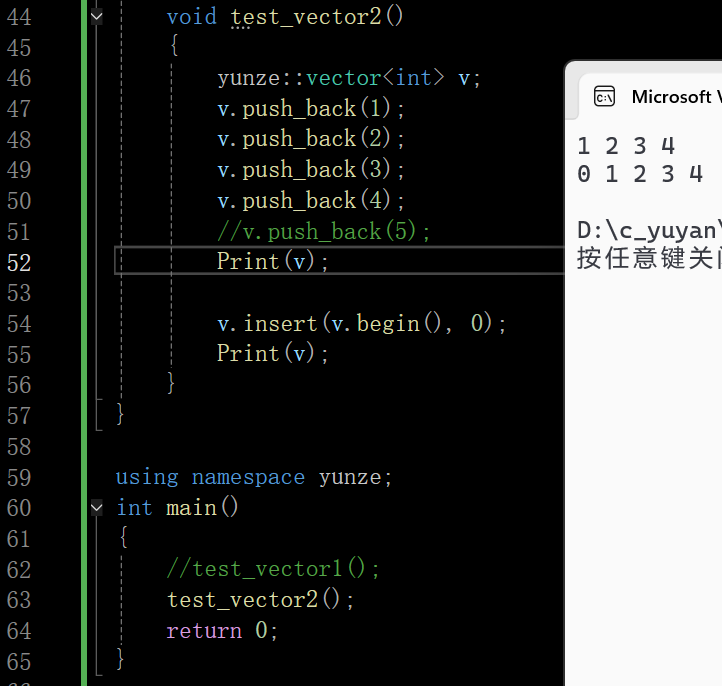This screenshot has height=686, width=722.
Task: Click console output line '0 1 2 3 4'
Action: click(x=640, y=174)
